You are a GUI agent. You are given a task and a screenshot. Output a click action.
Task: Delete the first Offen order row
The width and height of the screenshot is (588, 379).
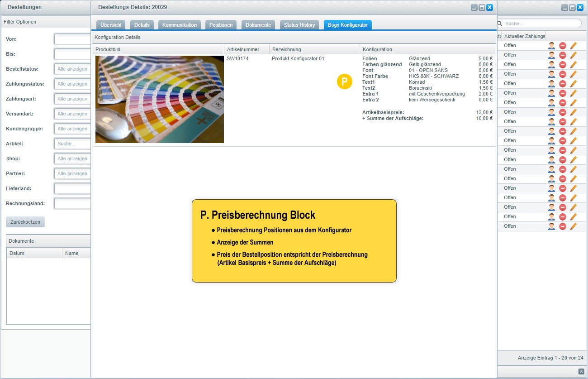[563, 45]
